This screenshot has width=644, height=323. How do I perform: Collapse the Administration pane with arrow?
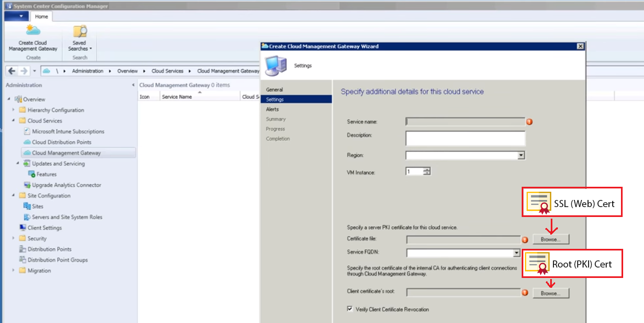point(133,85)
